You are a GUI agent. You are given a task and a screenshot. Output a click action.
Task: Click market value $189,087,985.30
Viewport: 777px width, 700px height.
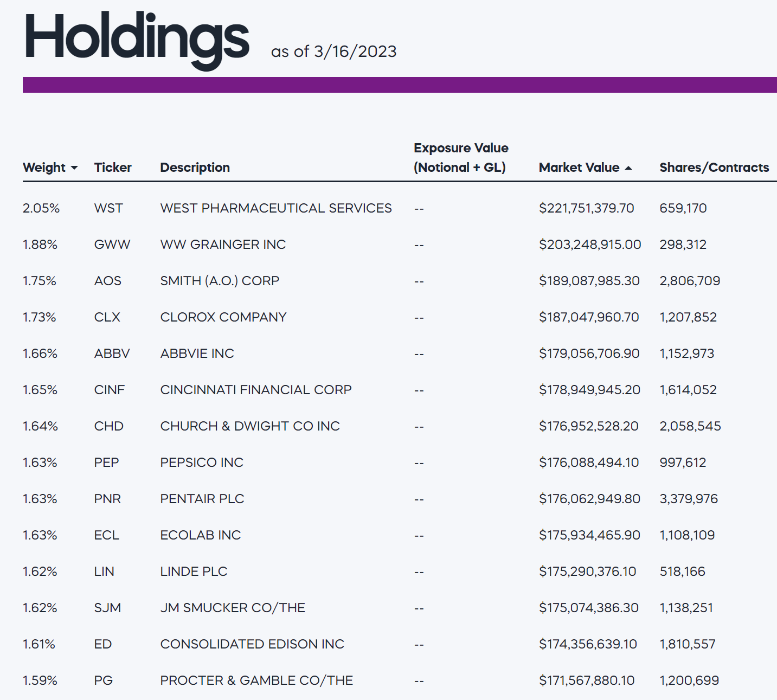589,281
